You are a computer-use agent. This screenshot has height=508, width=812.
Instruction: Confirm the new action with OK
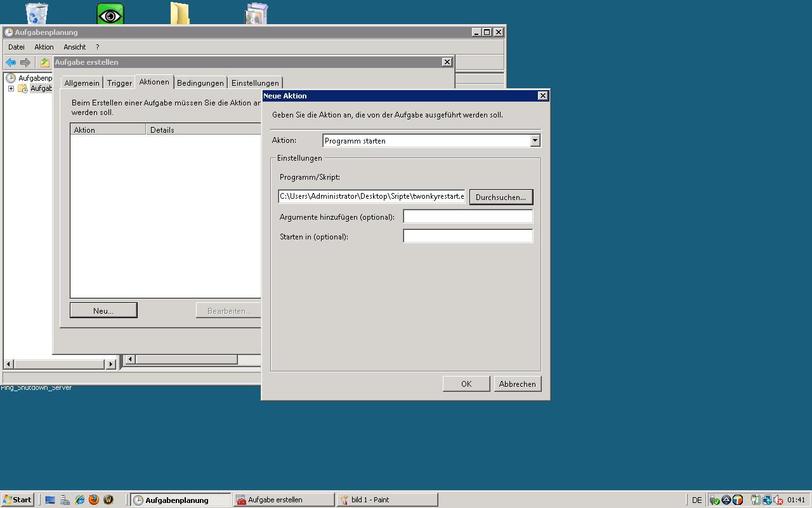tap(466, 384)
